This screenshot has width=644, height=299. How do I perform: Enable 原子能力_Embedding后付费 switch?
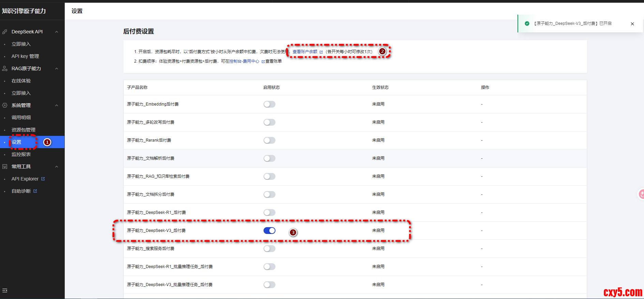[x=269, y=104]
